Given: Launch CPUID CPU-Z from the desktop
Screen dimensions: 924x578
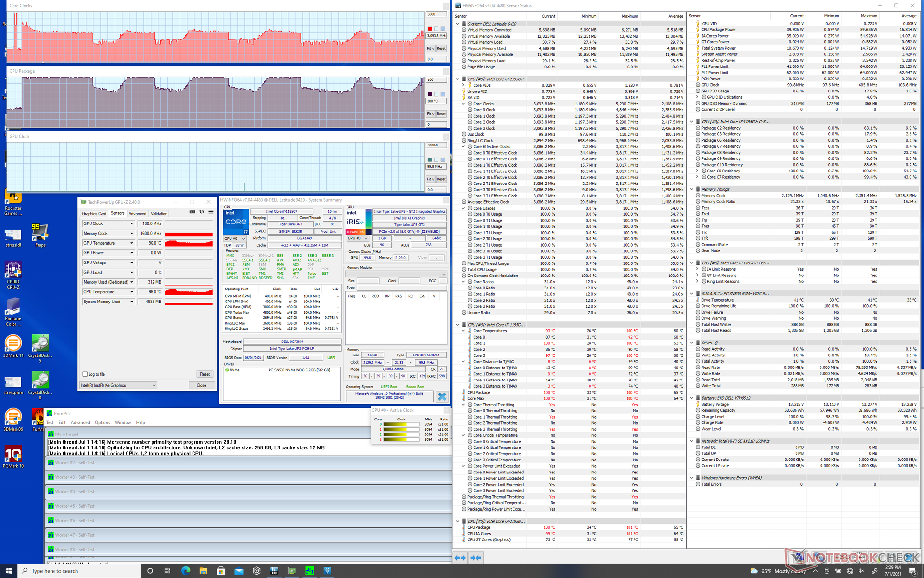Looking at the screenshot, I should tap(13, 276).
